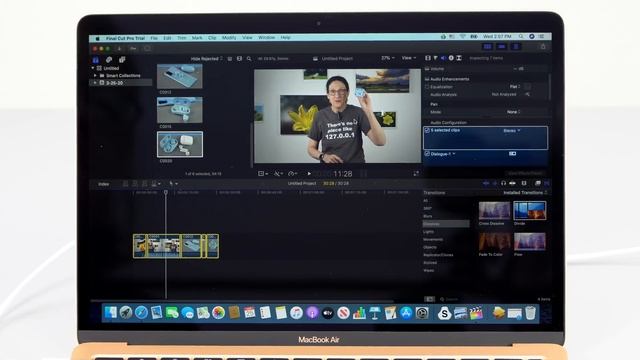Toggle the Equalization checkbox
640x360 pixels.
coord(427,87)
